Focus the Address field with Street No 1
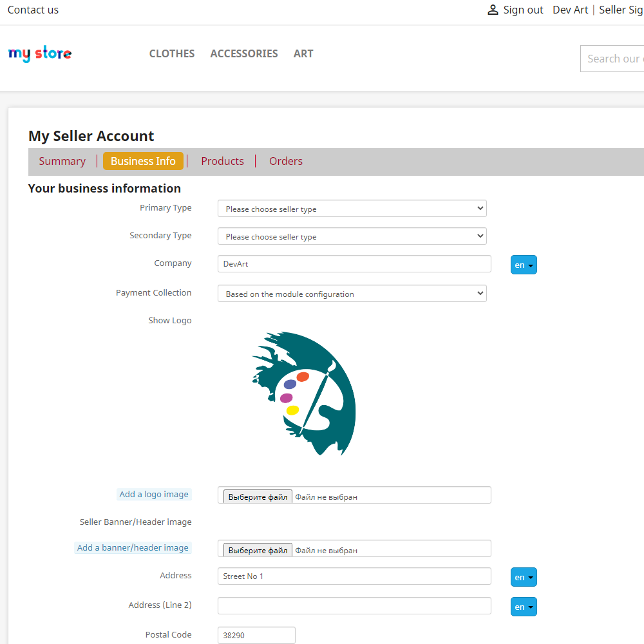Screen dimensions: 644x644 354,576
